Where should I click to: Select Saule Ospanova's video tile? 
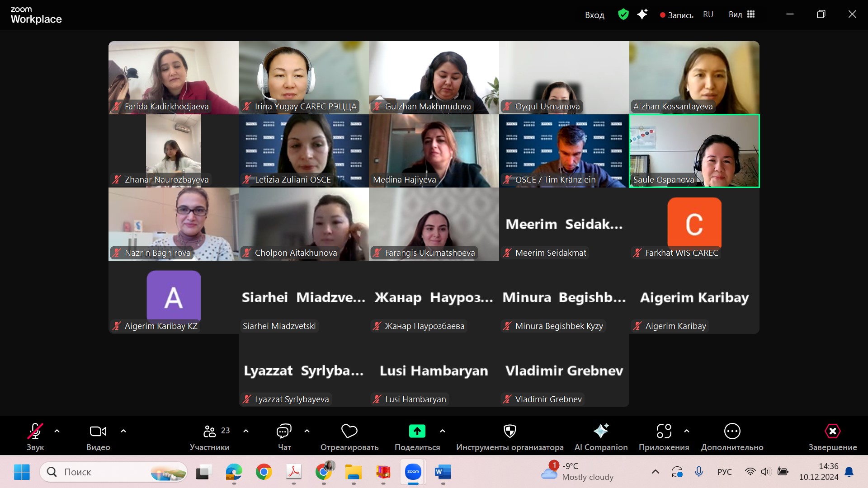(x=694, y=151)
